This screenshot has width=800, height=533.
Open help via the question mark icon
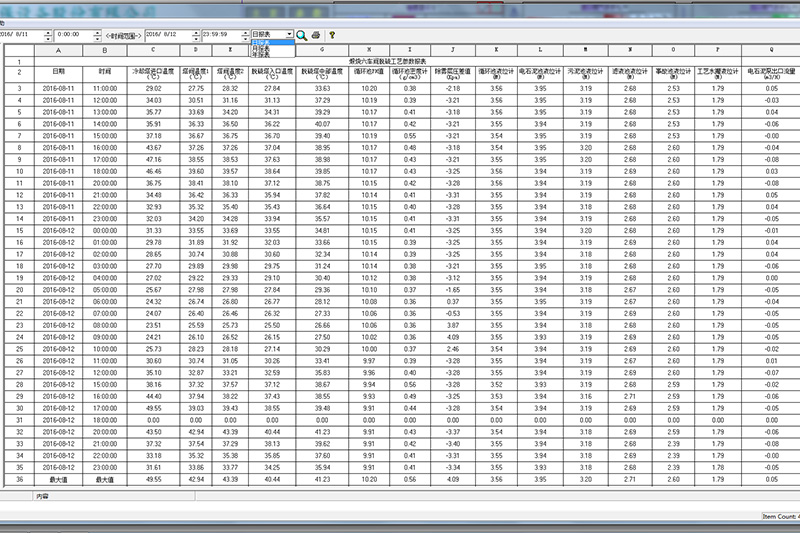click(x=332, y=34)
